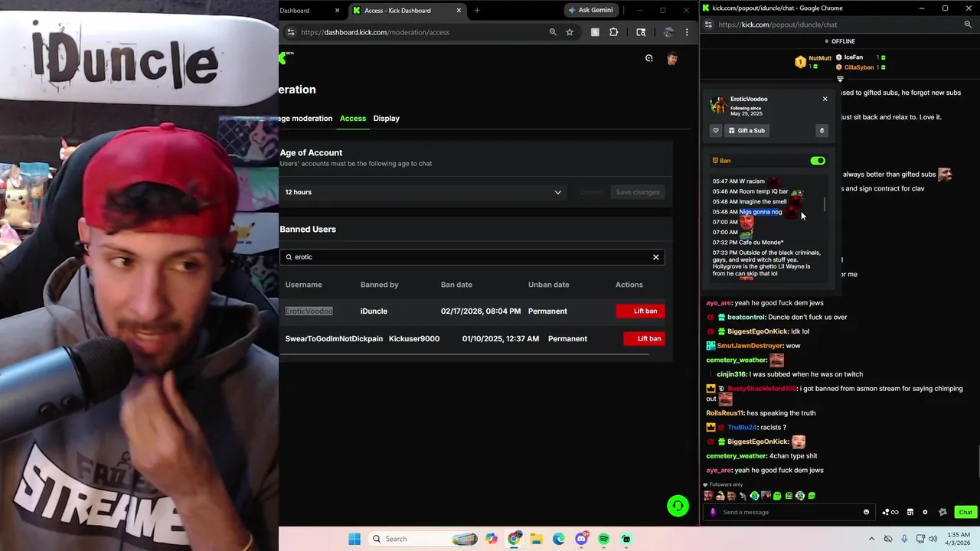
Task: Open the shop icon in chat toolbar
Action: pyautogui.click(x=910, y=512)
